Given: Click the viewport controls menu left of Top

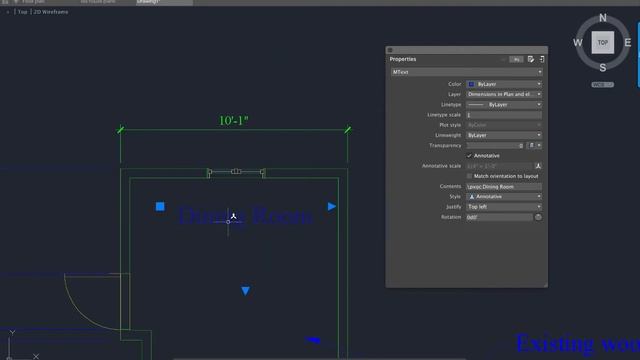Looking at the screenshot, I should coord(8,12).
